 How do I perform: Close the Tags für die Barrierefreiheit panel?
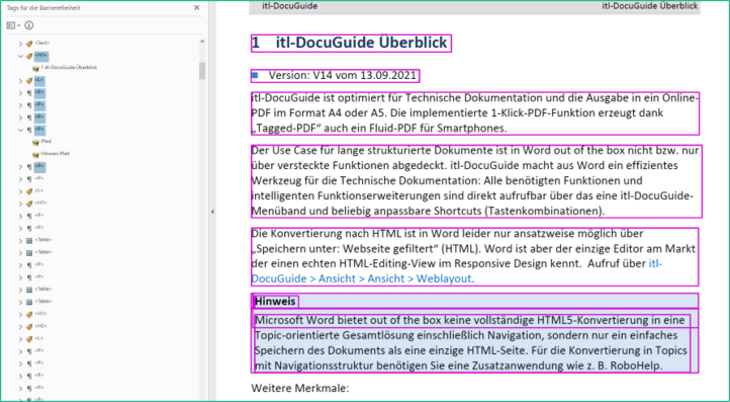pyautogui.click(x=196, y=8)
